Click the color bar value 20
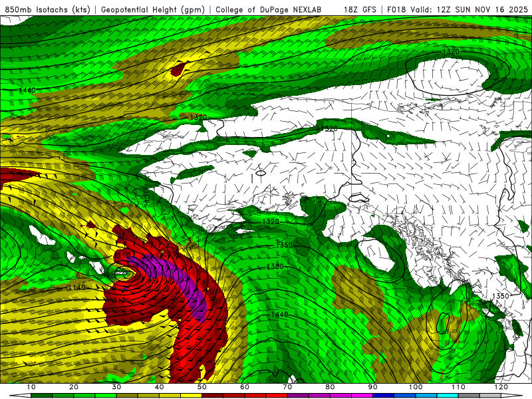The height and width of the screenshot is (399, 532). tap(74, 387)
